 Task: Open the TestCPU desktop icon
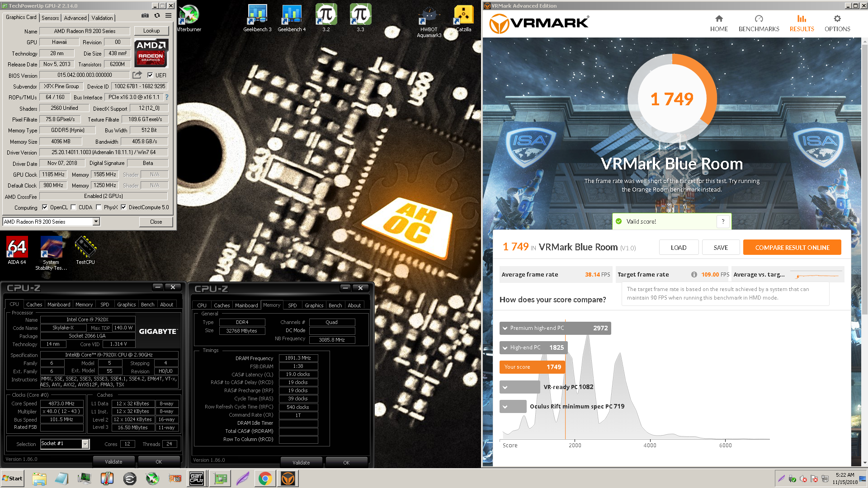click(x=85, y=251)
